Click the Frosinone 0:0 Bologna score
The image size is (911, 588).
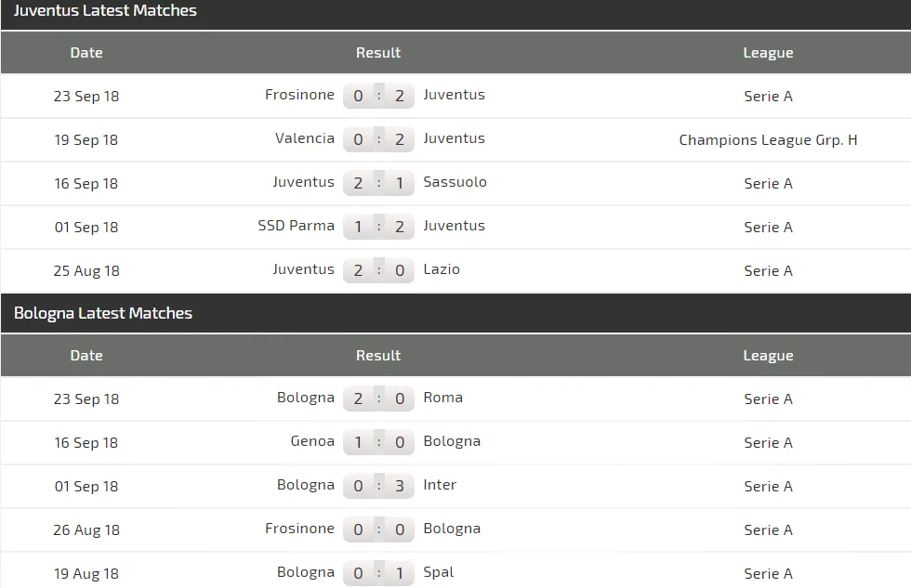(379, 529)
